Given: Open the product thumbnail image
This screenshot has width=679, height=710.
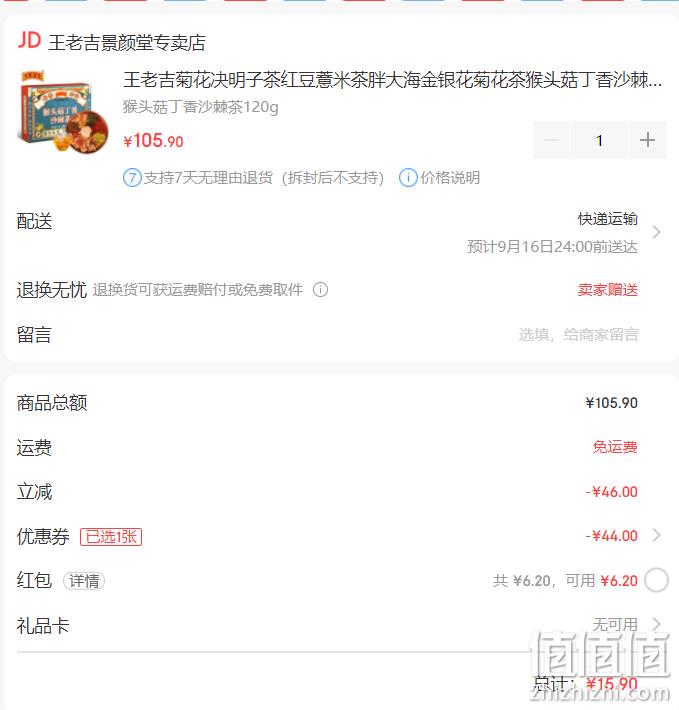Looking at the screenshot, I should 63,112.
